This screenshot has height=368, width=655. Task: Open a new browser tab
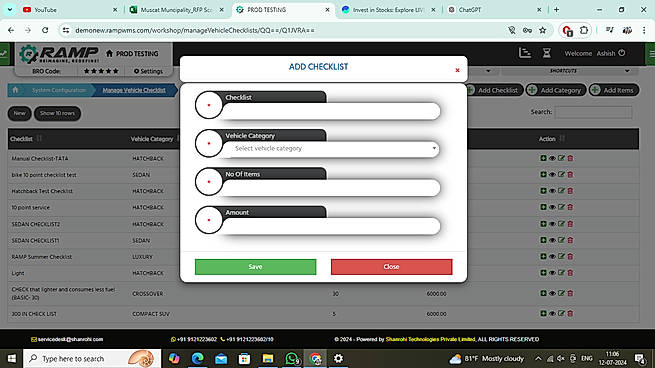pos(556,10)
